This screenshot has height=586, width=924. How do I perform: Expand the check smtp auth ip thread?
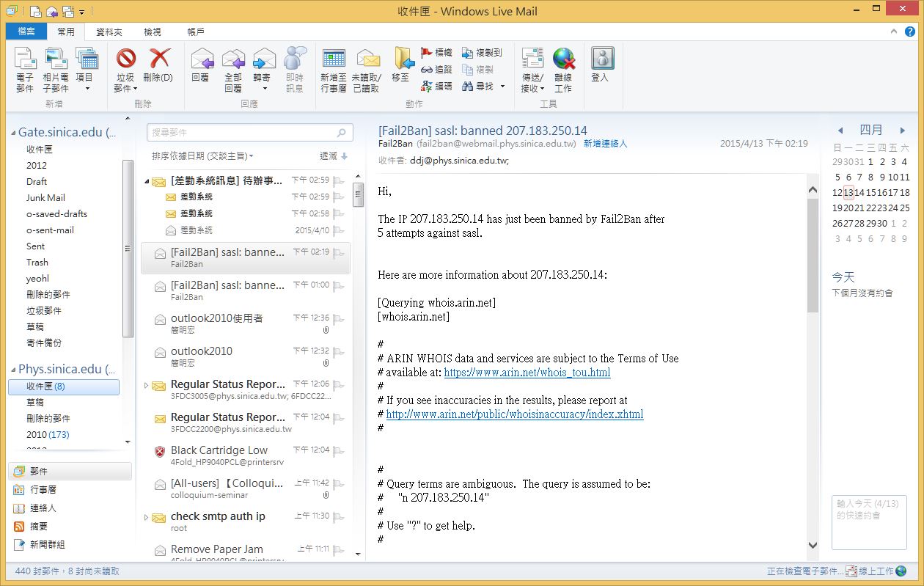coord(147,518)
